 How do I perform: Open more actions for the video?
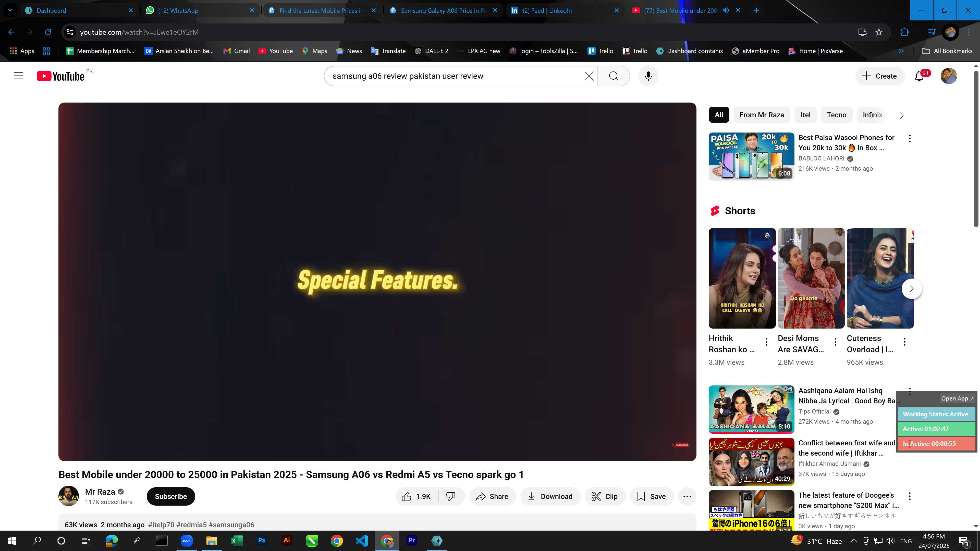click(x=687, y=497)
